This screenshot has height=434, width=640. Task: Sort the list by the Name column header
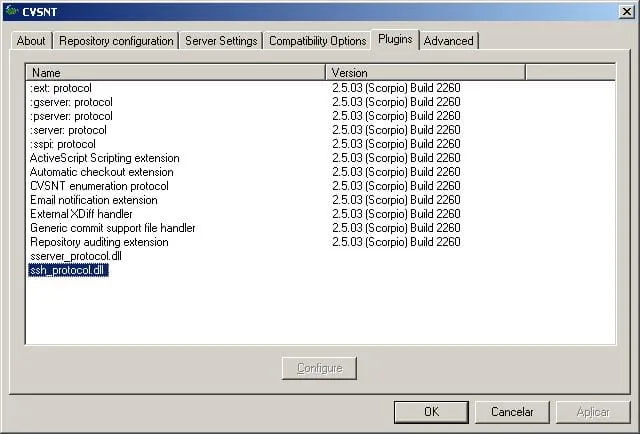pyautogui.click(x=176, y=72)
